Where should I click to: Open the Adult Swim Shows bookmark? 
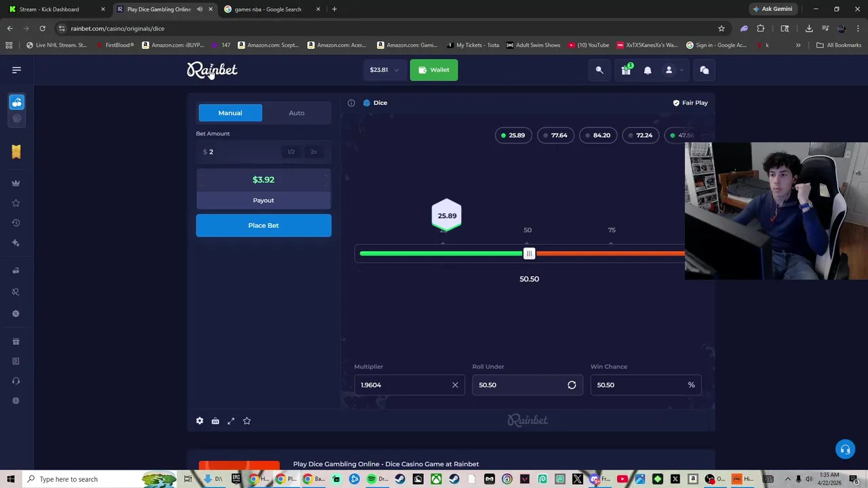coord(533,45)
